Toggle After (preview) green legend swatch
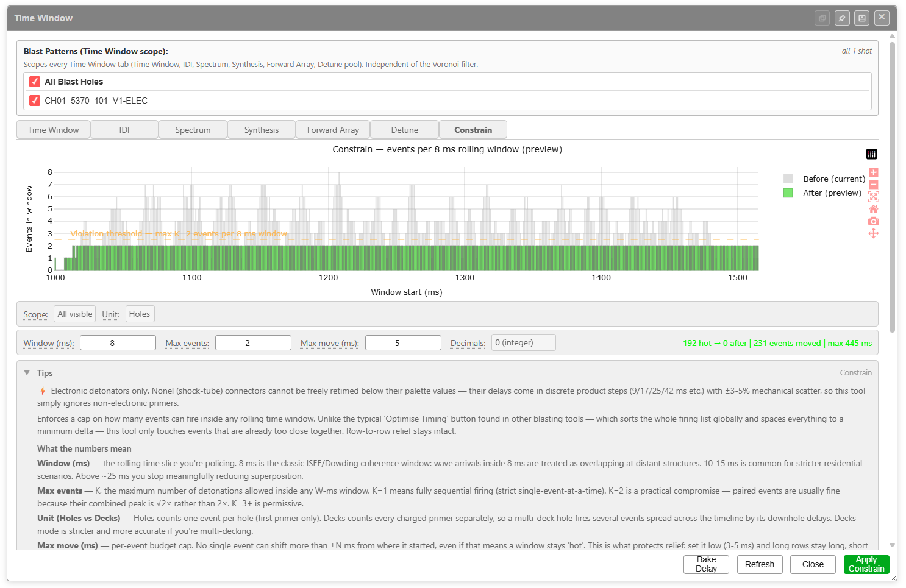 pyautogui.click(x=788, y=193)
